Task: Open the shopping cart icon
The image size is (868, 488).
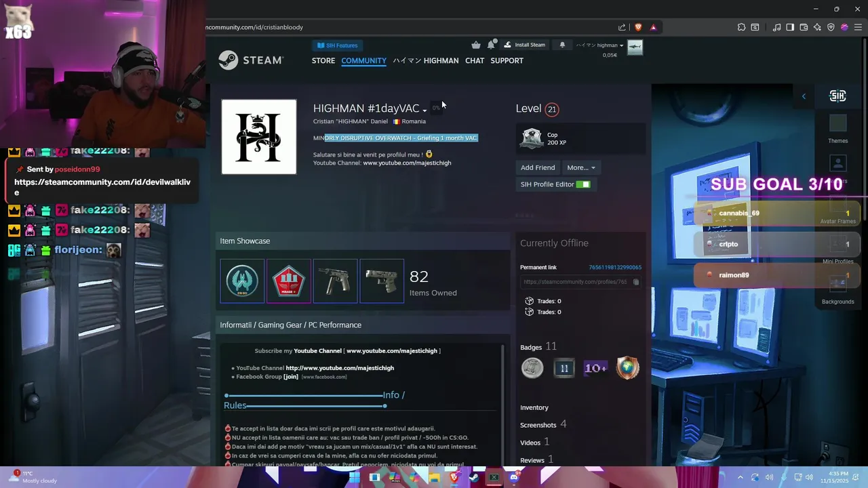Action: (476, 45)
